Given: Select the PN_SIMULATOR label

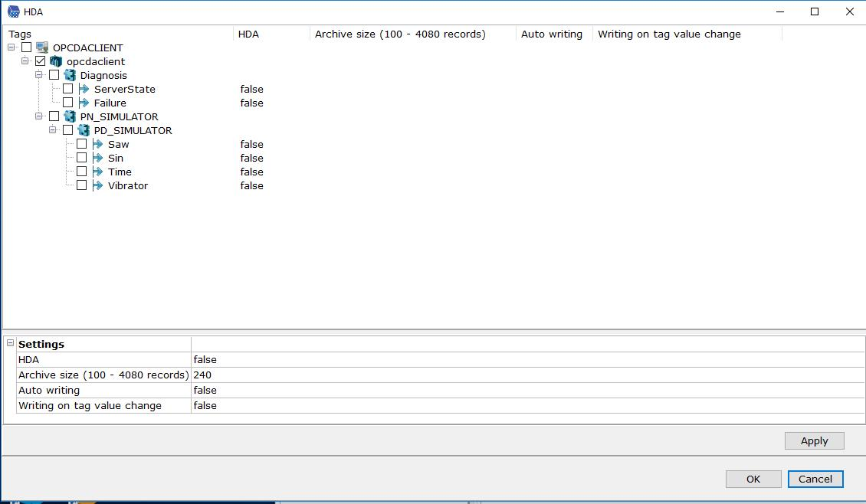Looking at the screenshot, I should tap(120, 116).
